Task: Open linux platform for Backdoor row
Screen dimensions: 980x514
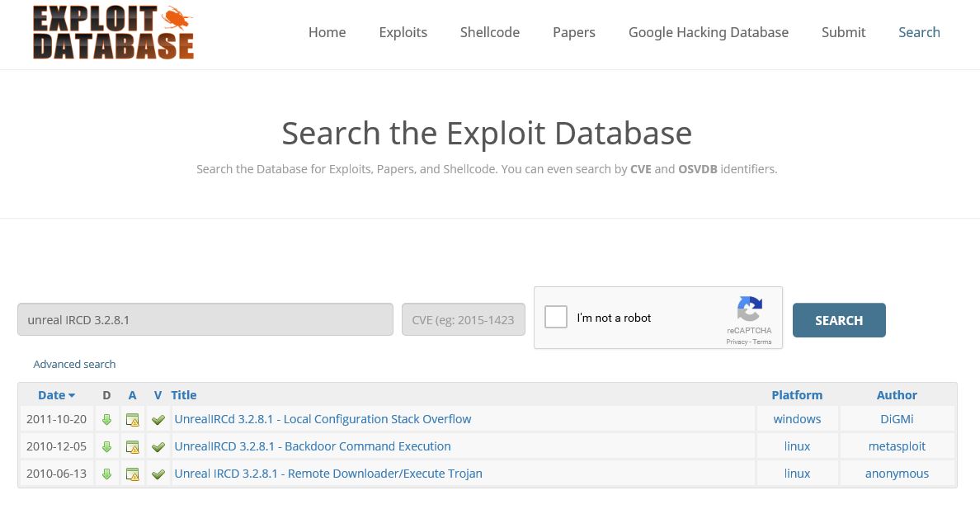Action: [797, 446]
